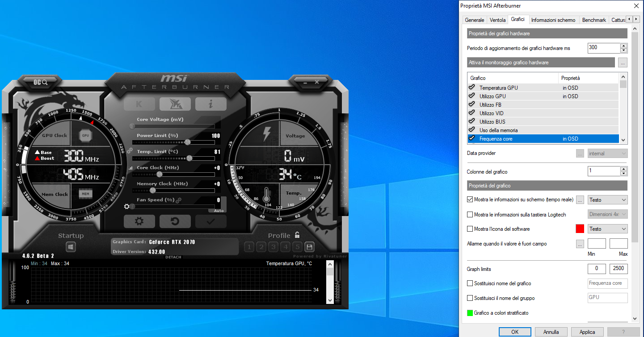Click the Annulla button

click(551, 332)
